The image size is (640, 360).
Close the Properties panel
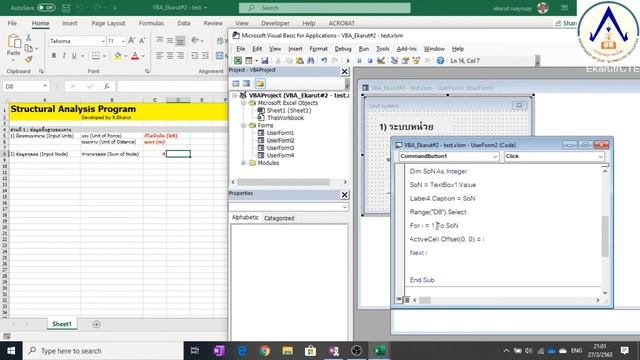(344, 195)
